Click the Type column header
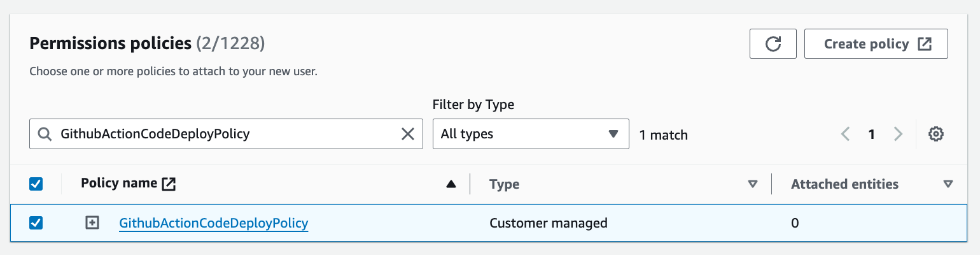Screen dimensions: 980x255 pos(504,184)
